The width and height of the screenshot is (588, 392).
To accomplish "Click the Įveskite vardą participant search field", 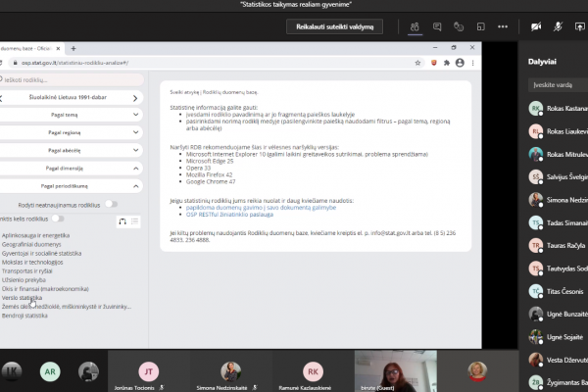I will [x=558, y=85].
